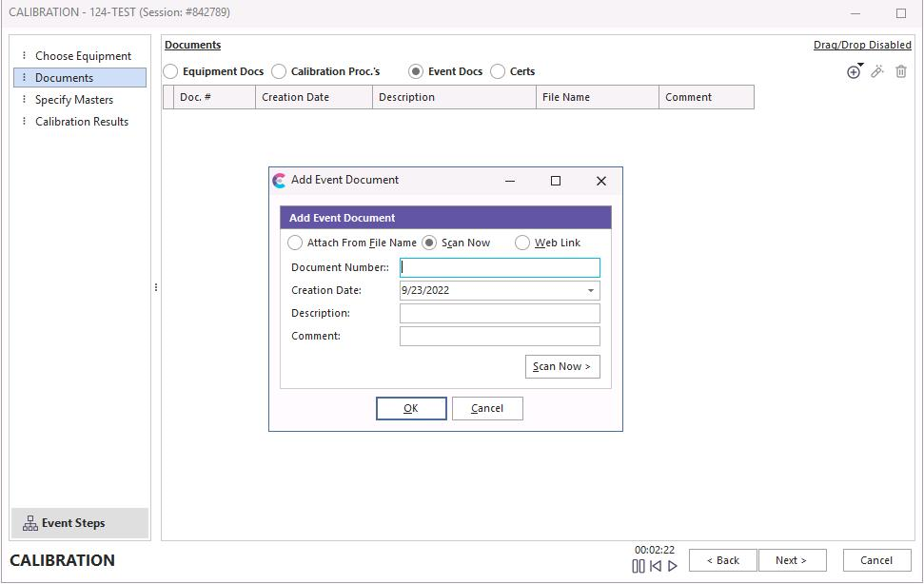924x584 pixels.
Task: Click the trash delete icon
Action: click(901, 71)
